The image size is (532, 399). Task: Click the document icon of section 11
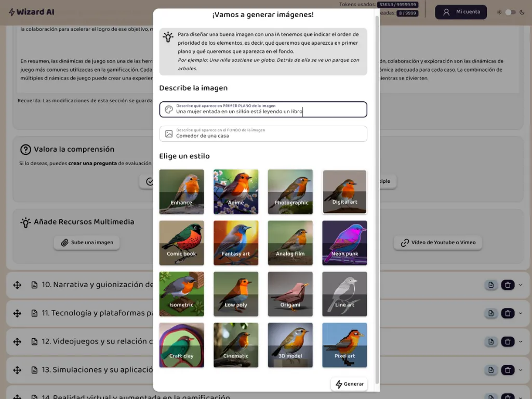34,313
